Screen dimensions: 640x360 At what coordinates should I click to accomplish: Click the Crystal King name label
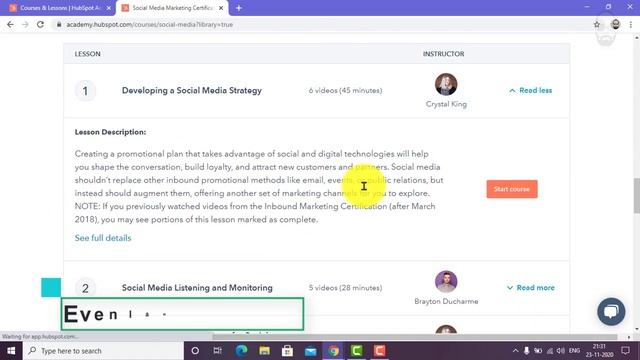446,104
